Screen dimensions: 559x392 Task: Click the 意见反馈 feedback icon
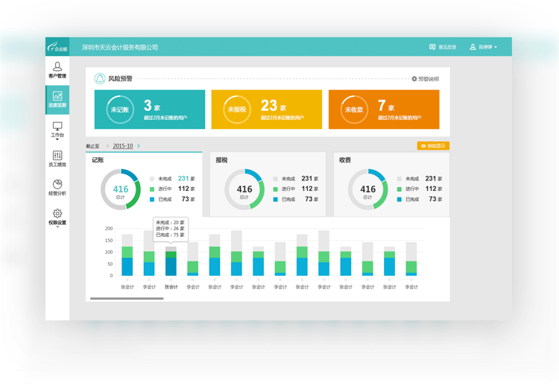pos(432,47)
